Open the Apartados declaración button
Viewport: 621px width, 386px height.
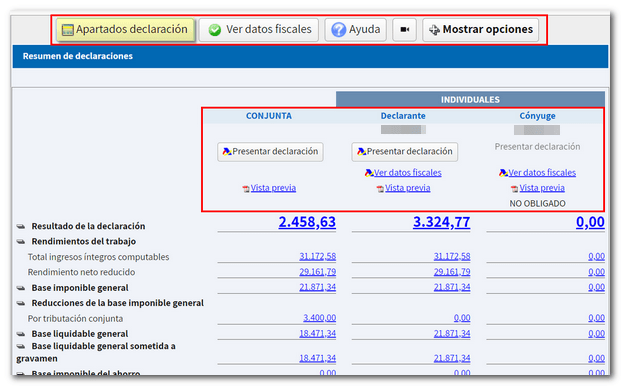point(125,30)
